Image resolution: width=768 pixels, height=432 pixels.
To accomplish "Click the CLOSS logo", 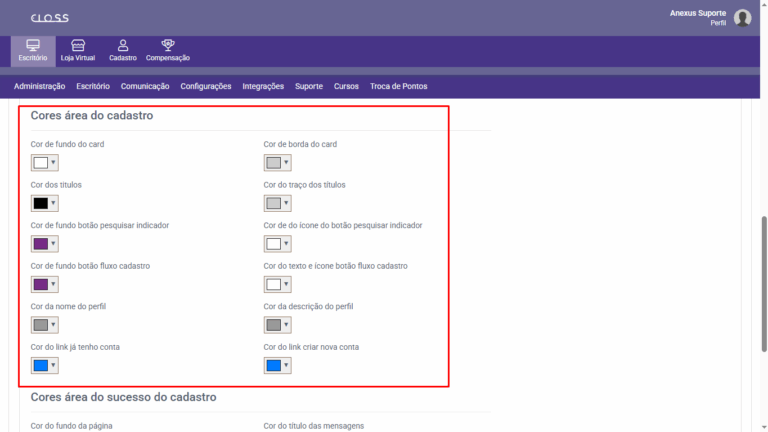I will click(49, 18).
